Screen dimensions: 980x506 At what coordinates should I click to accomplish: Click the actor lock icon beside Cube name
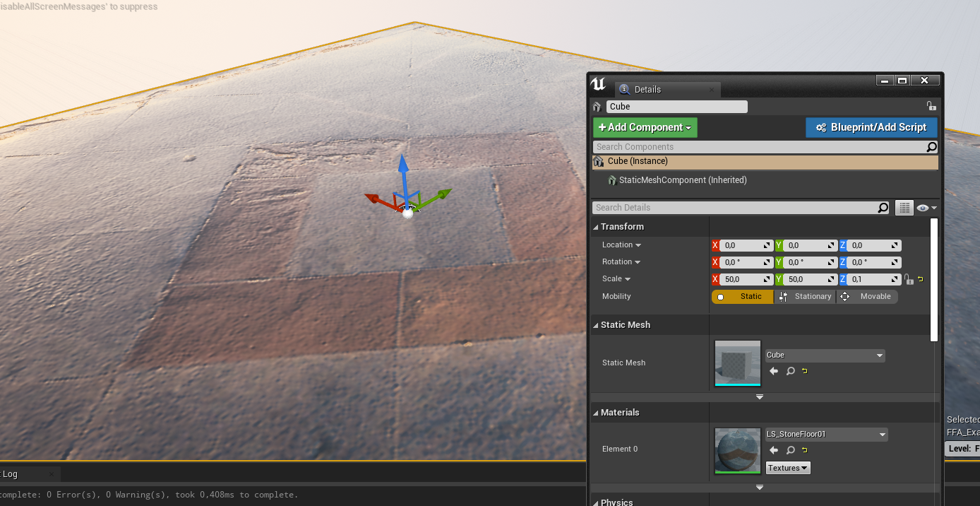(x=931, y=107)
